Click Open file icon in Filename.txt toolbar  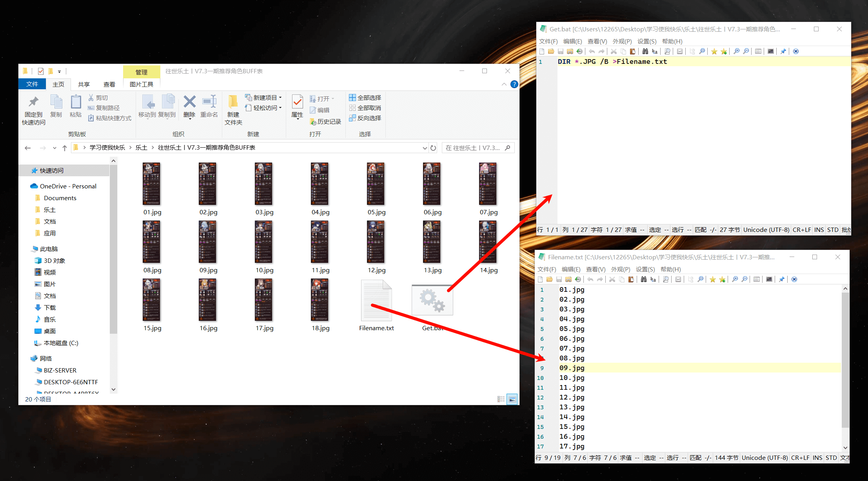pos(549,279)
